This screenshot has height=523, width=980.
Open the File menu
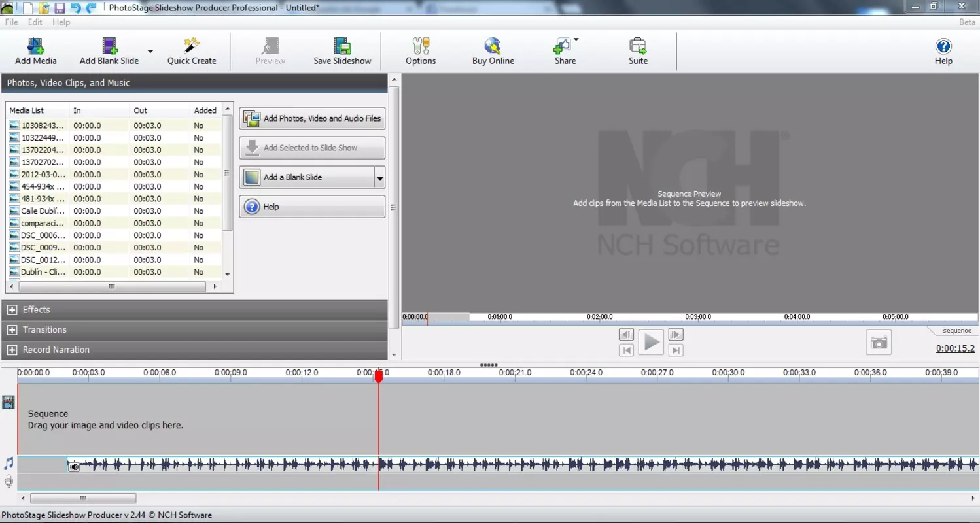point(11,22)
